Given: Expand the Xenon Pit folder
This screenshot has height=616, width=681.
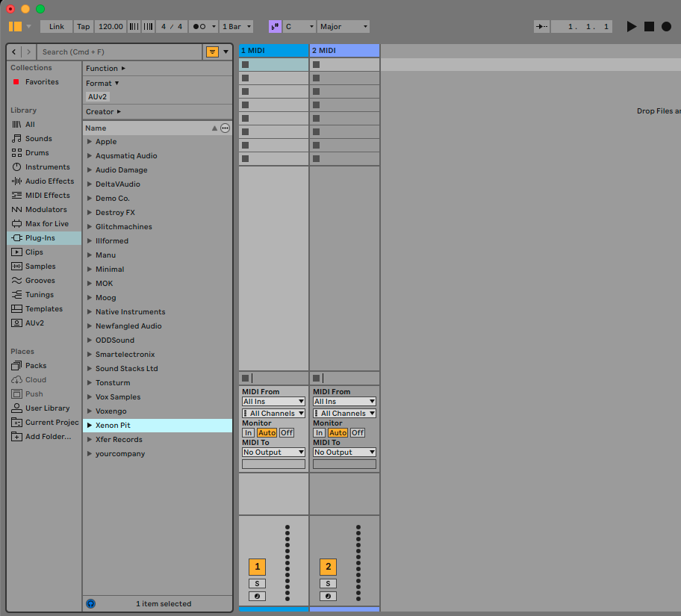Looking at the screenshot, I should coord(90,426).
